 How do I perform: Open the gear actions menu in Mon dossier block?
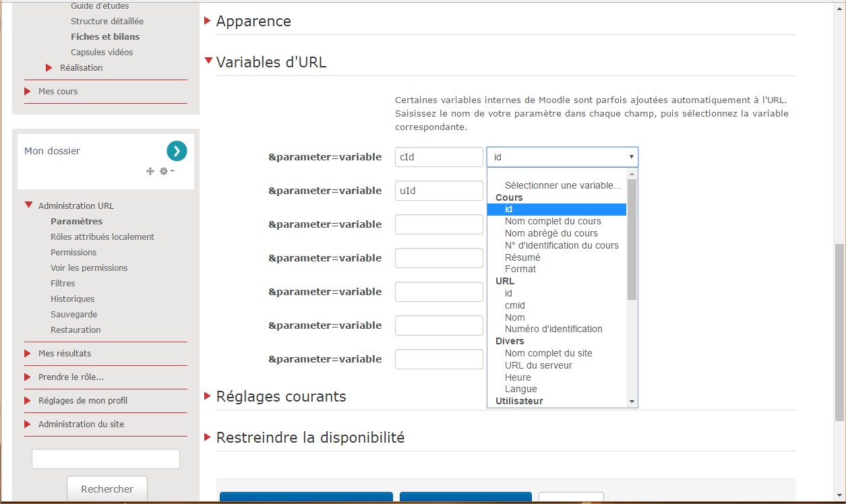click(166, 171)
